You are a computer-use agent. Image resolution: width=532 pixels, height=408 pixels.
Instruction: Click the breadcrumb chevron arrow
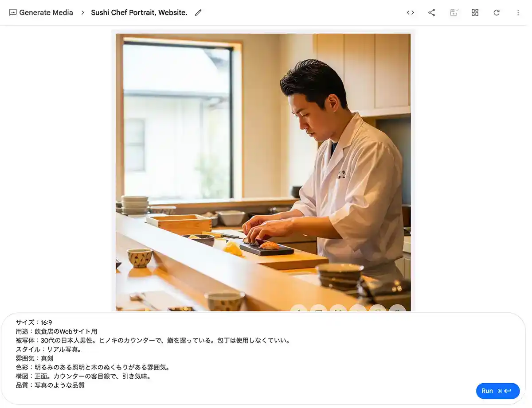pyautogui.click(x=82, y=12)
